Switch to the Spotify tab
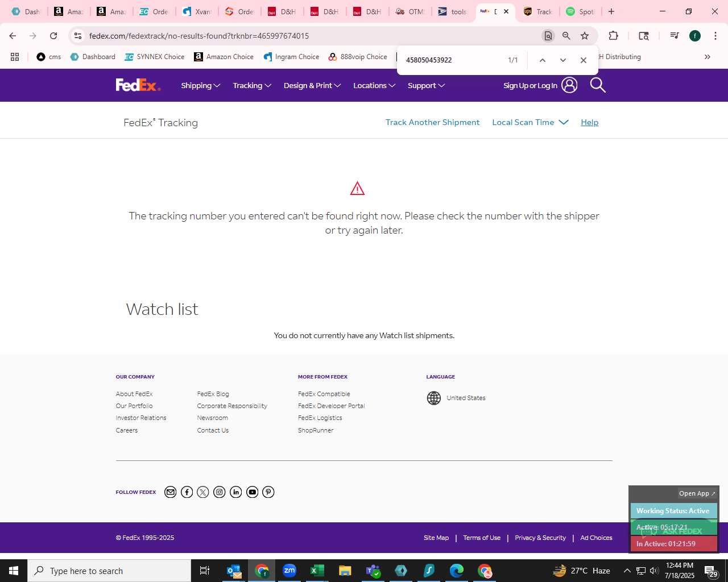This screenshot has width=728, height=582. pyautogui.click(x=580, y=11)
